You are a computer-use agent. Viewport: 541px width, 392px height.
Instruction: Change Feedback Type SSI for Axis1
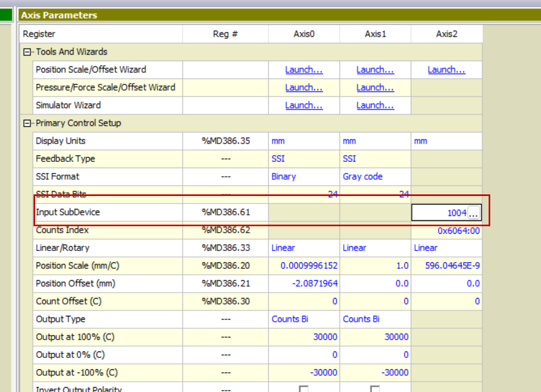[x=375, y=159]
